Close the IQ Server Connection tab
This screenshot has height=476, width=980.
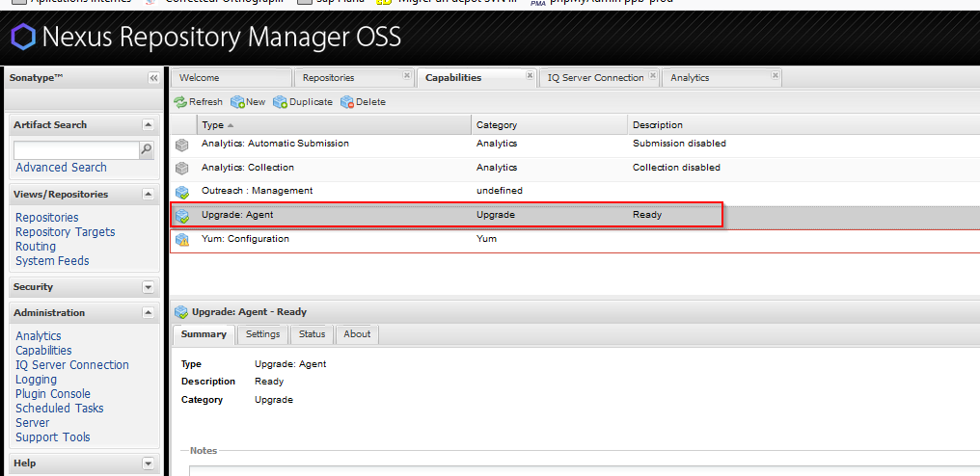pyautogui.click(x=653, y=77)
